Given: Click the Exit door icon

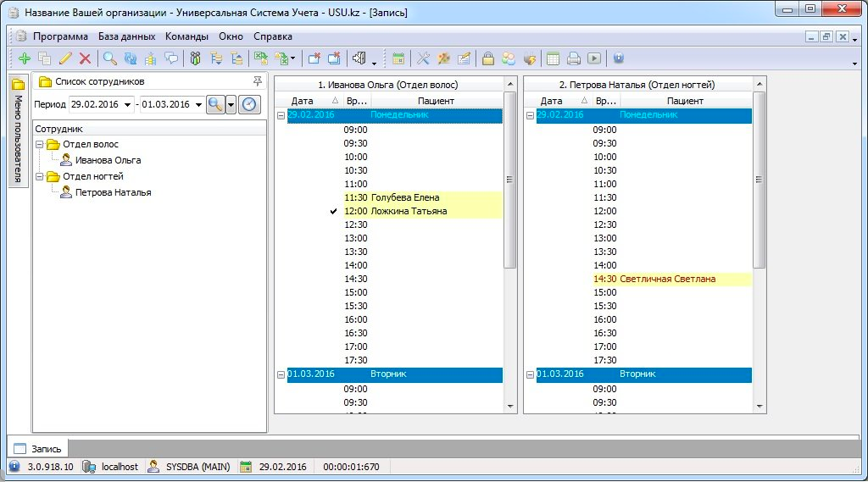Looking at the screenshot, I should coord(359,58).
